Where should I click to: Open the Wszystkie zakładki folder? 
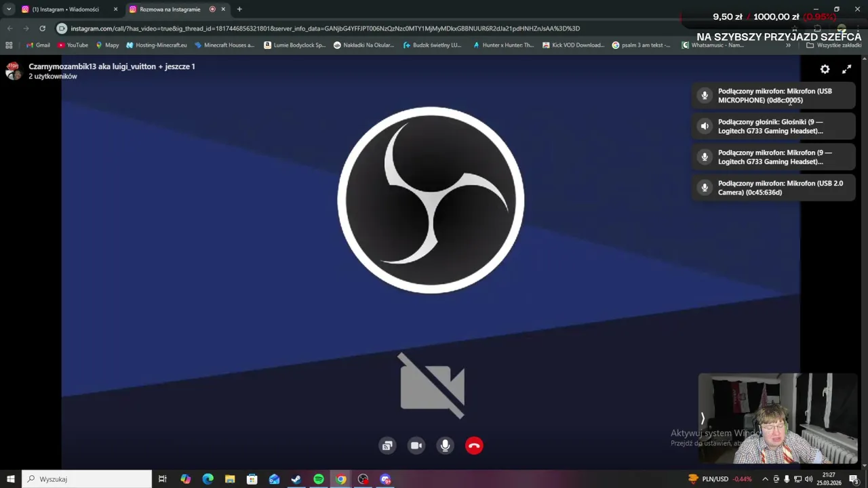click(x=833, y=45)
